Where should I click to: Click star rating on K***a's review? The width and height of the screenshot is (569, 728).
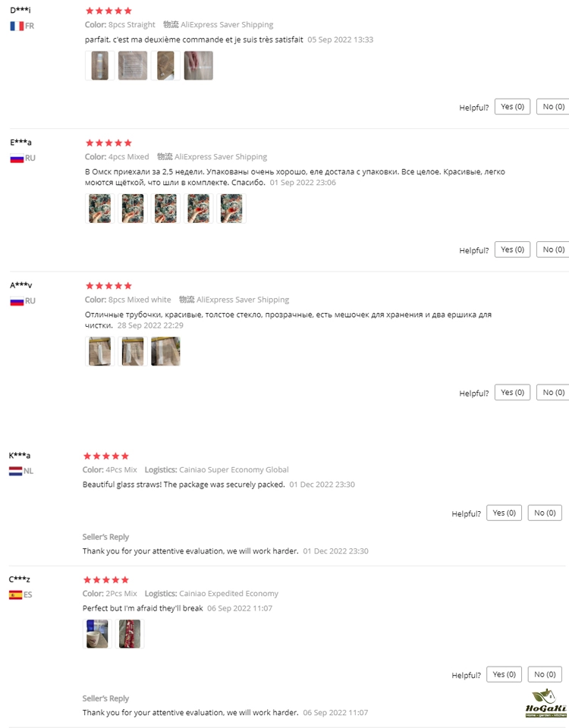pyautogui.click(x=106, y=456)
